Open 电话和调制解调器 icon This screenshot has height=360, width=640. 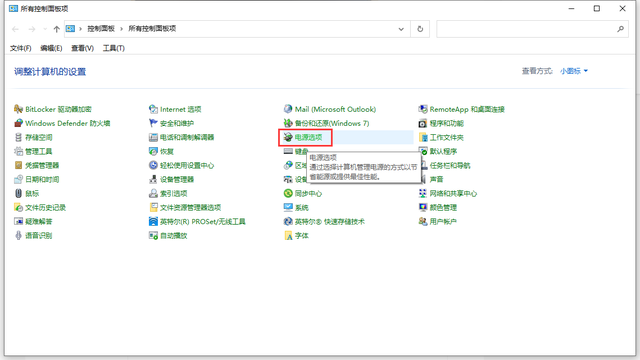153,137
